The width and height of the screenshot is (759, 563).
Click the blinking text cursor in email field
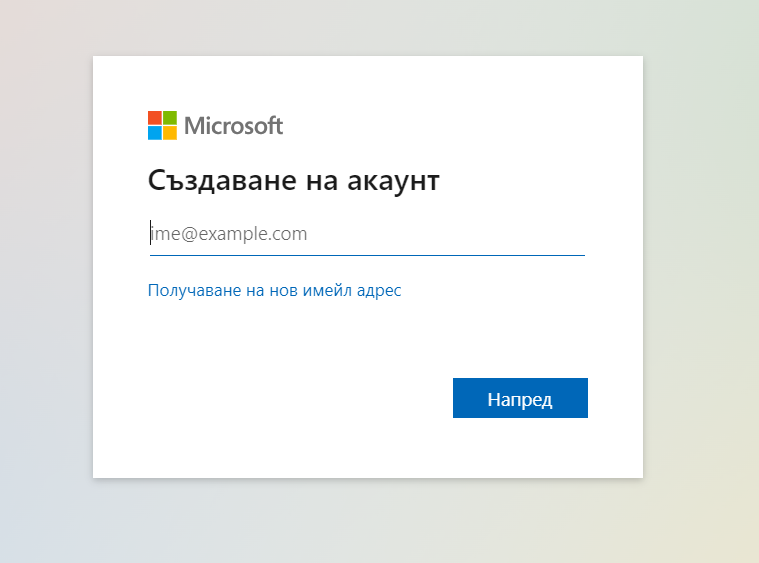click(151, 233)
